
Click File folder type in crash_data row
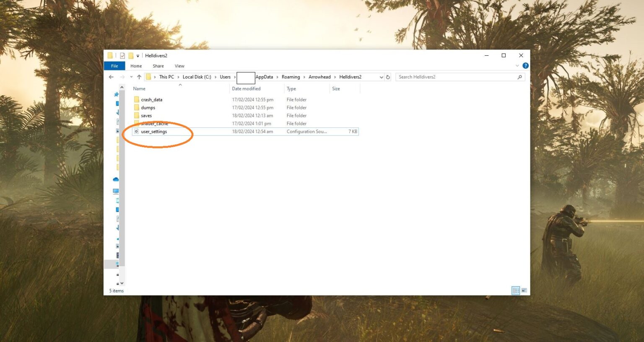pos(296,100)
